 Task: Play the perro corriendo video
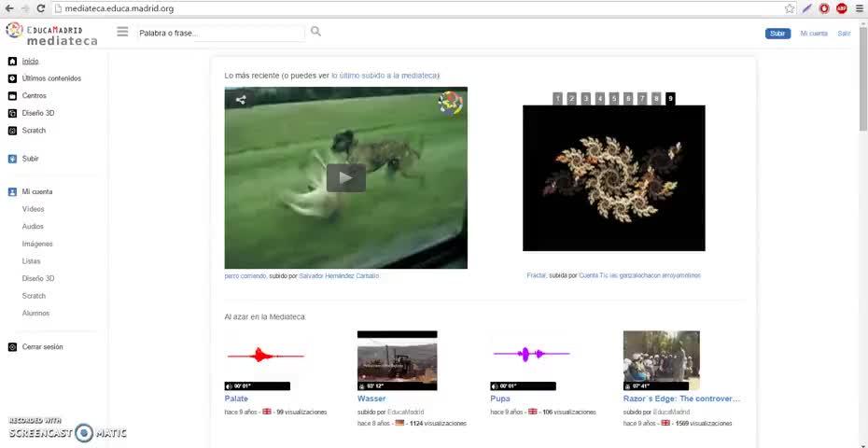[346, 177]
